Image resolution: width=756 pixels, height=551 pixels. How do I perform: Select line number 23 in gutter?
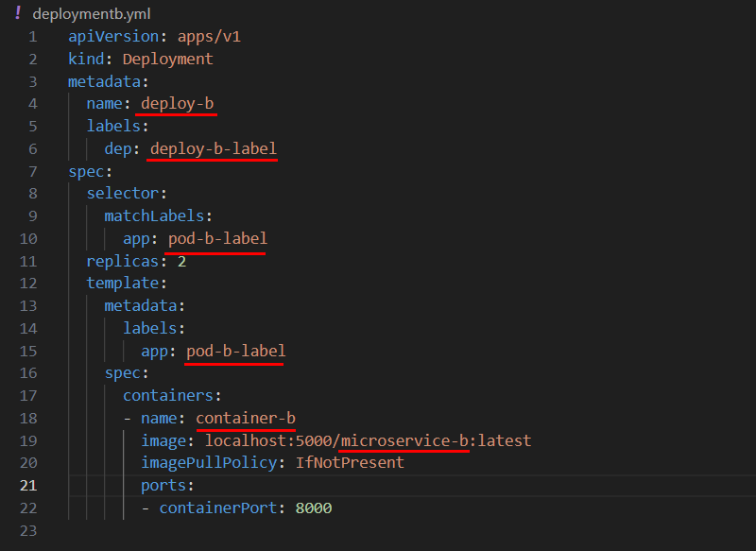(x=28, y=531)
